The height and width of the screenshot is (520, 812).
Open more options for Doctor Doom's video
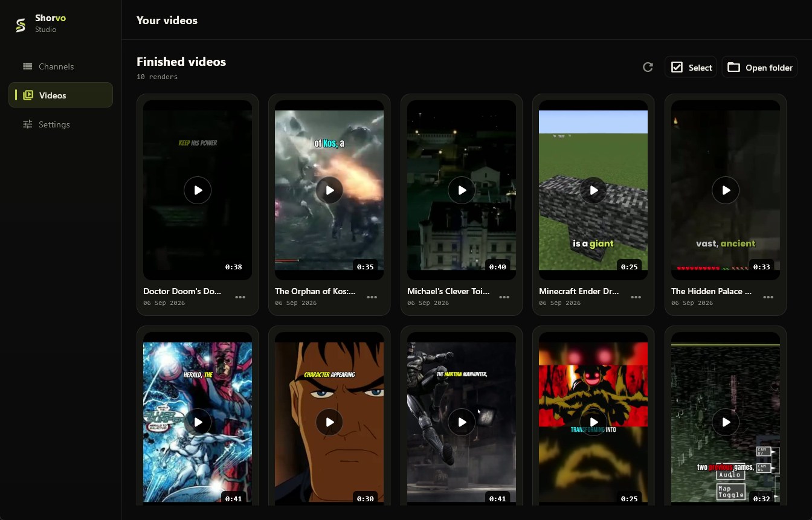240,297
